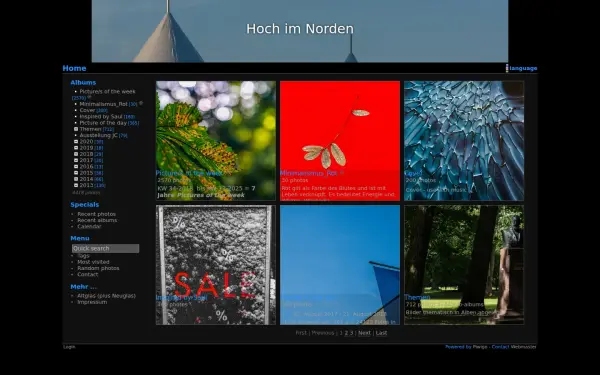This screenshot has height=375, width=600.
Task: Click the Hoch im Norden banner title
Action: coord(300,29)
